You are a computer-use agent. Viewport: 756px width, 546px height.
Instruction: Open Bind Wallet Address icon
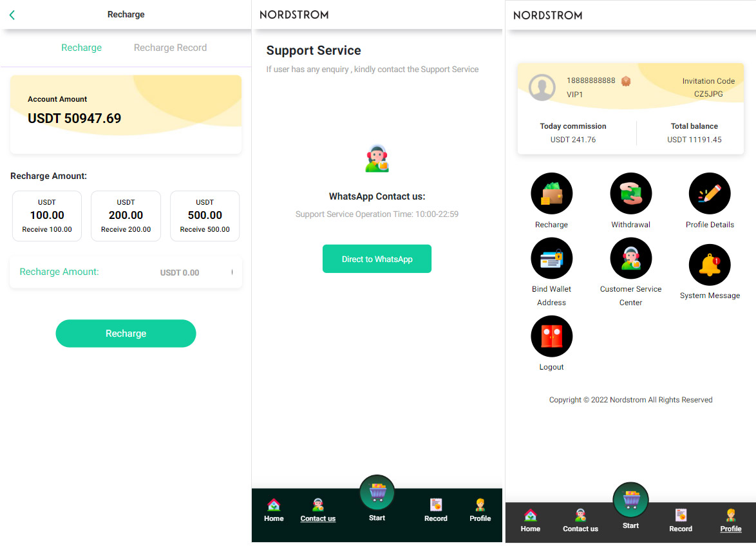tap(552, 258)
